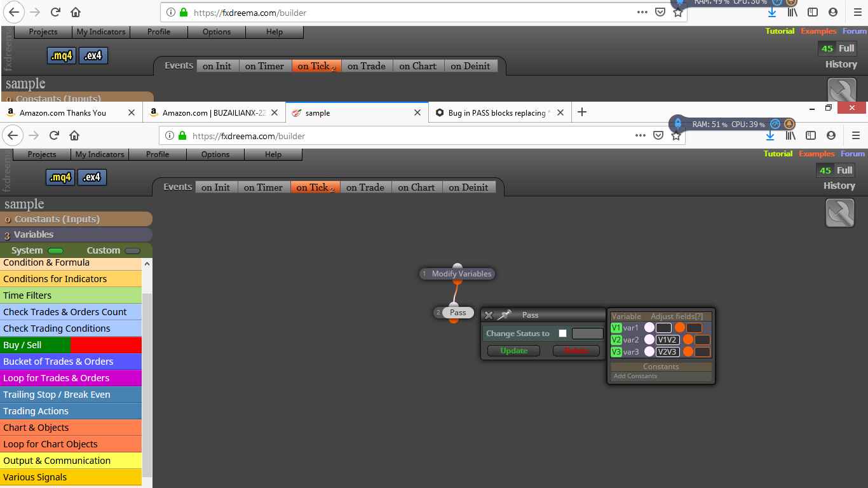Open Firefox hamburger menu in front window
The width and height of the screenshot is (868, 488).
855,135
